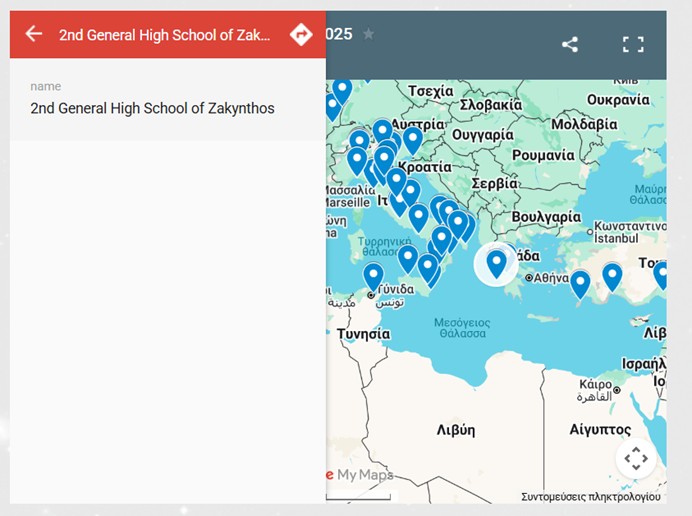
Task: Open the keyboard shortcuts link (Συντομεύσεις πληκτρολογίου)
Action: click(590, 496)
